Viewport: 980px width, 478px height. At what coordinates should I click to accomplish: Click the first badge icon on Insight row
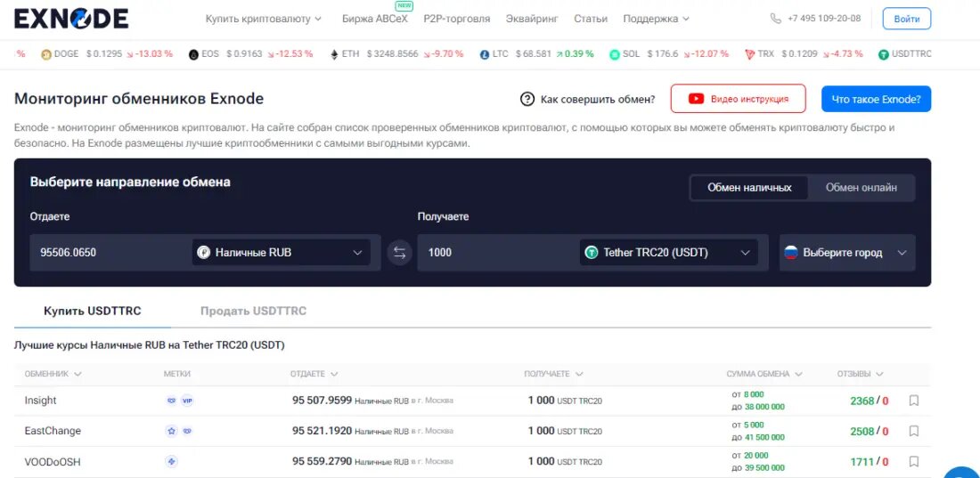coord(171,401)
